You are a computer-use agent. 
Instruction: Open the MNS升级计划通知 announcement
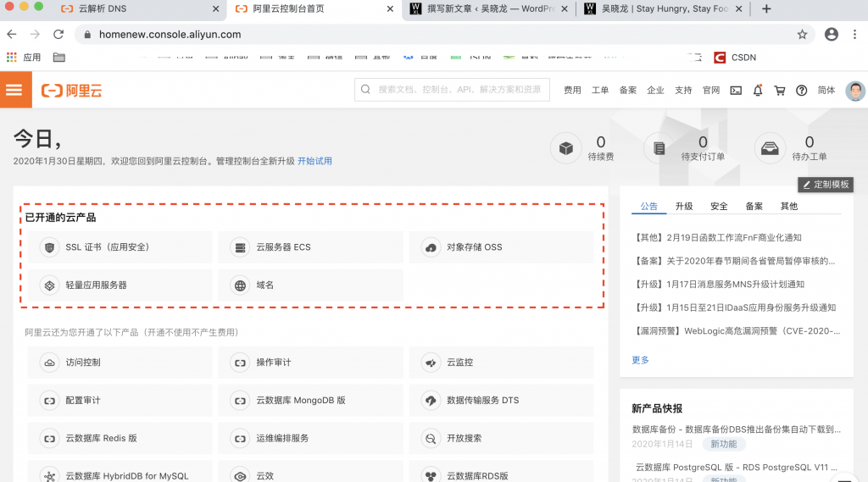[x=718, y=284]
